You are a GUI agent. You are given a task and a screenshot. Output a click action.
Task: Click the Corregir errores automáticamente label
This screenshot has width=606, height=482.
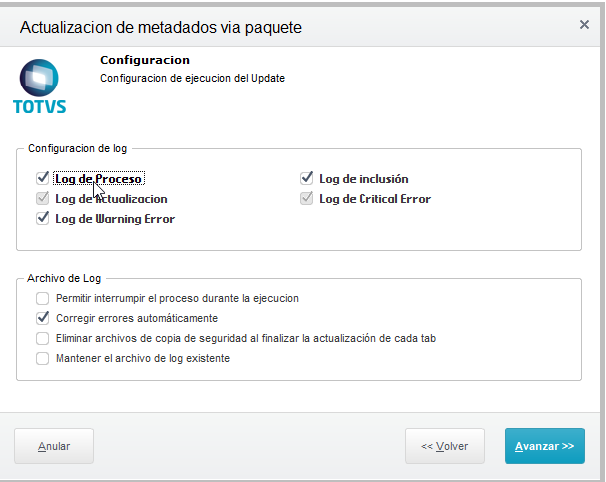(x=137, y=318)
